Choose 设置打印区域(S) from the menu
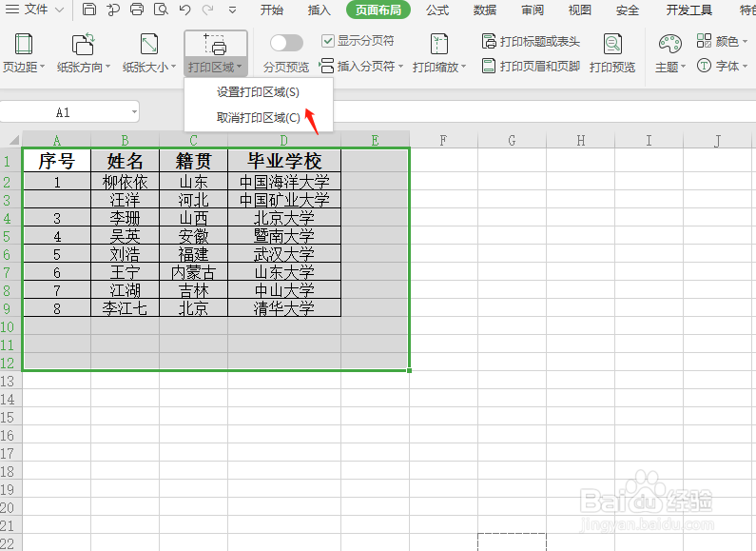The width and height of the screenshot is (756, 551). (258, 91)
